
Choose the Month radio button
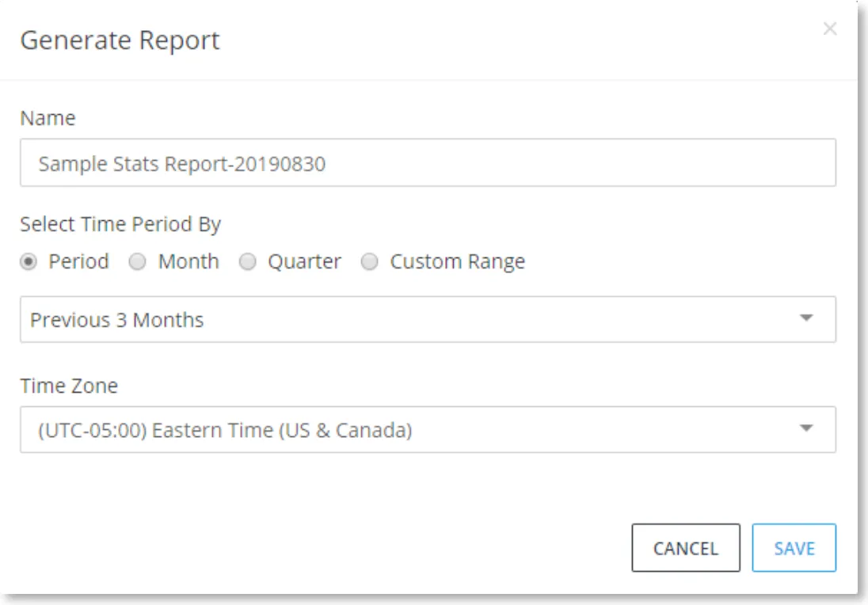(137, 261)
